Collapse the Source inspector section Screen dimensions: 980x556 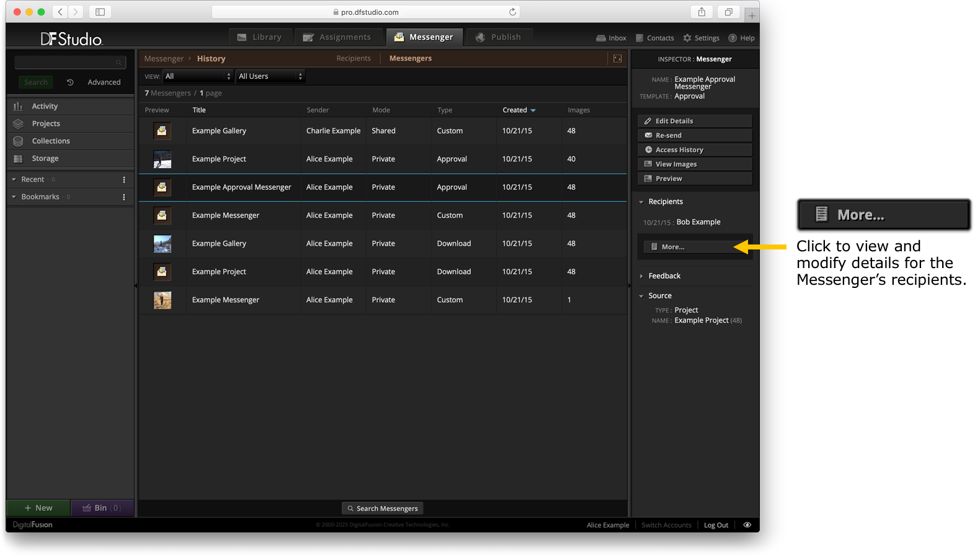pyautogui.click(x=641, y=296)
